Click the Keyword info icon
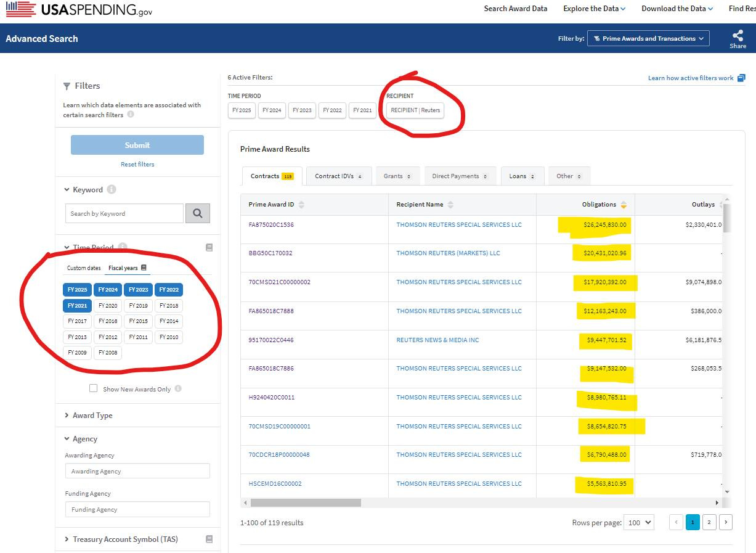756x553 pixels. (112, 189)
